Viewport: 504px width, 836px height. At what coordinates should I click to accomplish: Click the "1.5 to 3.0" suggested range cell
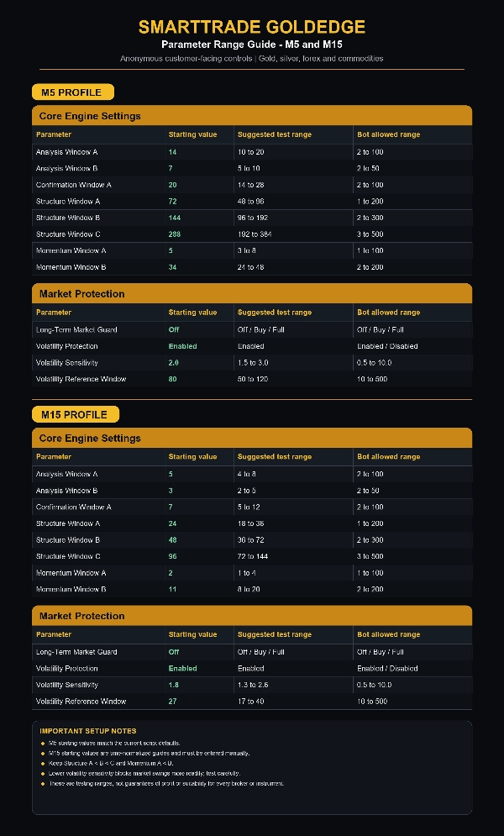[253, 363]
